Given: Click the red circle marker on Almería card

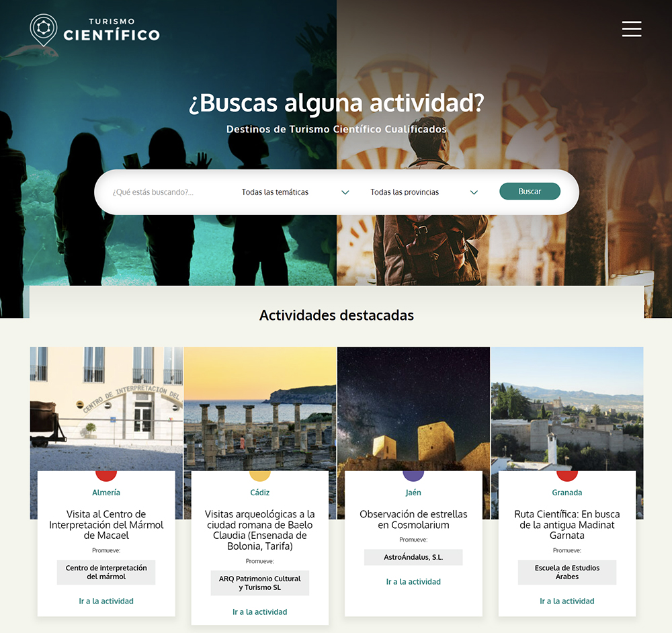Looking at the screenshot, I should pos(106,476).
